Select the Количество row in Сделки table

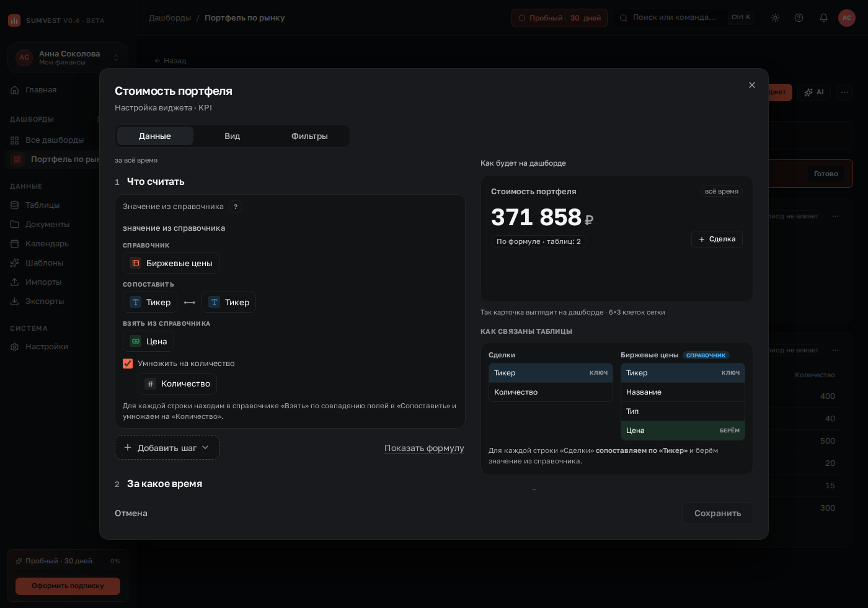click(x=551, y=392)
